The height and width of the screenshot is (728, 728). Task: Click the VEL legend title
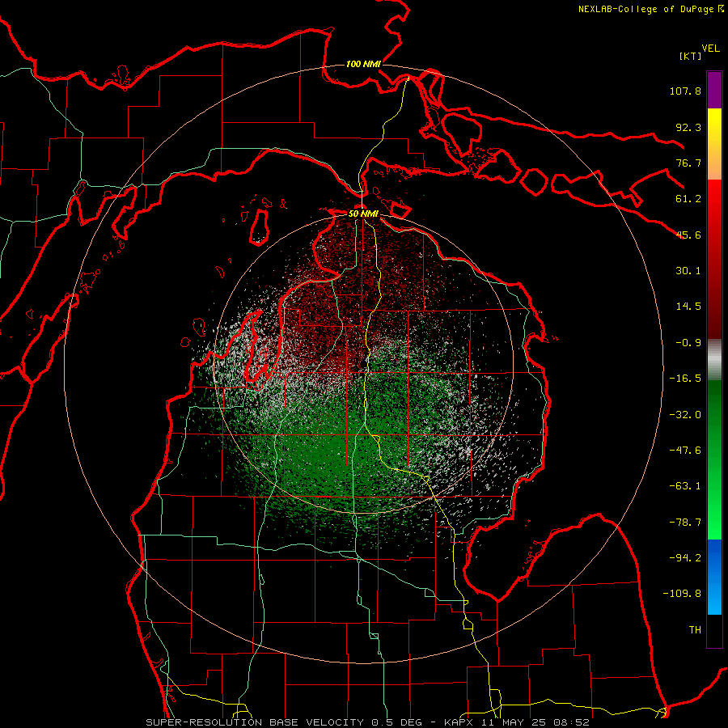coord(710,49)
